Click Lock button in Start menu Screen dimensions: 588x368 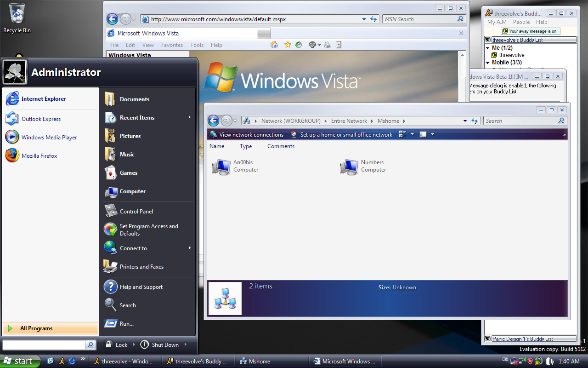pyautogui.click(x=116, y=345)
